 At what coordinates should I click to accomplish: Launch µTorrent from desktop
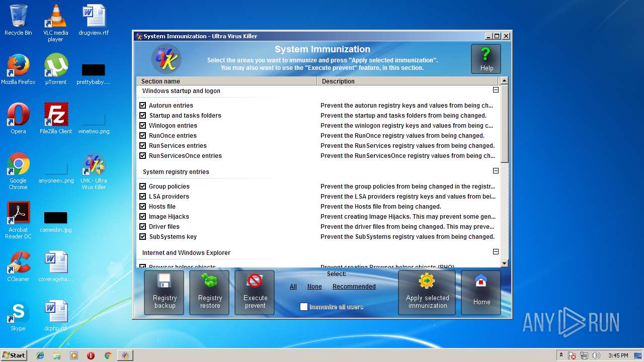click(56, 69)
